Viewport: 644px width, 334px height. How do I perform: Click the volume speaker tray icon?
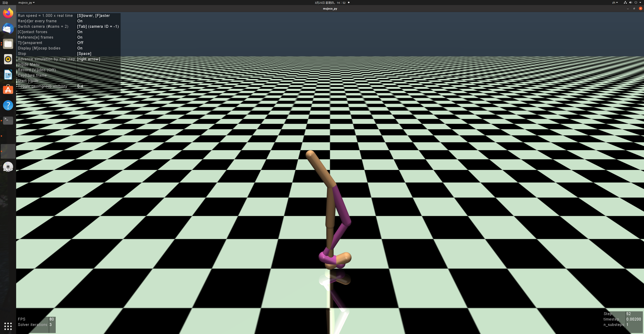pyautogui.click(x=630, y=2)
